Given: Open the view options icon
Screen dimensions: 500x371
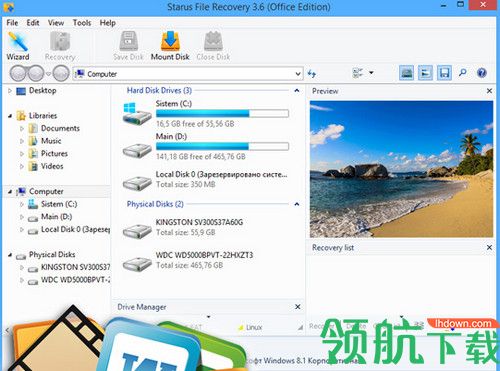Looking at the screenshot, I should [357, 73].
